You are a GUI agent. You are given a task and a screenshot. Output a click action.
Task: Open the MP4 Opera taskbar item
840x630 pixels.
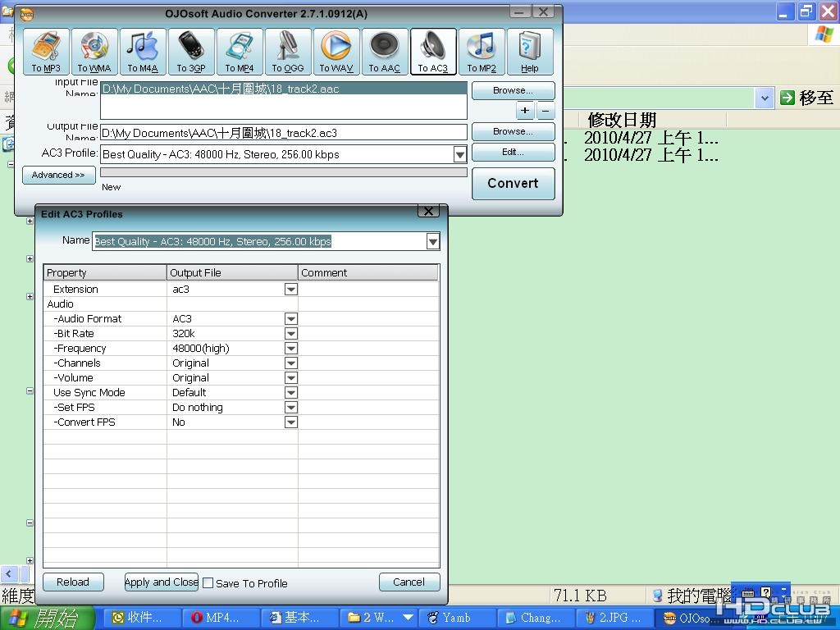[x=221, y=618]
